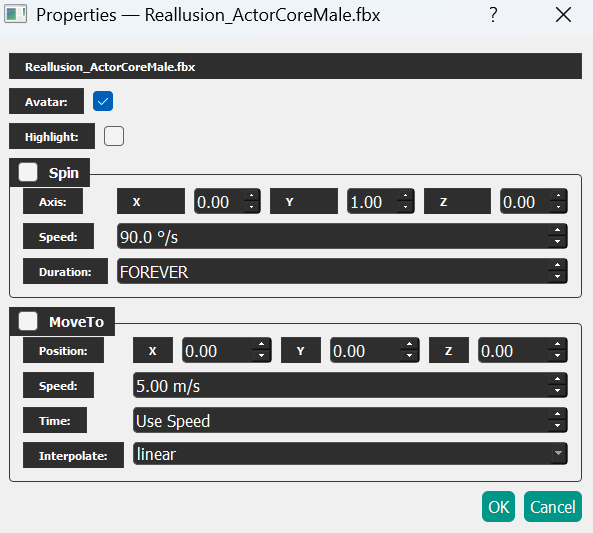Click the Avatar: label

(x=46, y=101)
